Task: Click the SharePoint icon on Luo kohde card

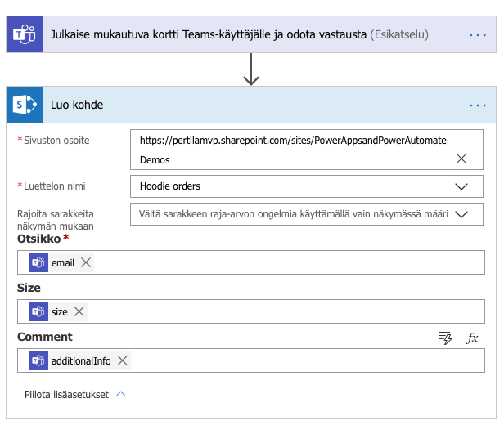Action: (x=25, y=105)
